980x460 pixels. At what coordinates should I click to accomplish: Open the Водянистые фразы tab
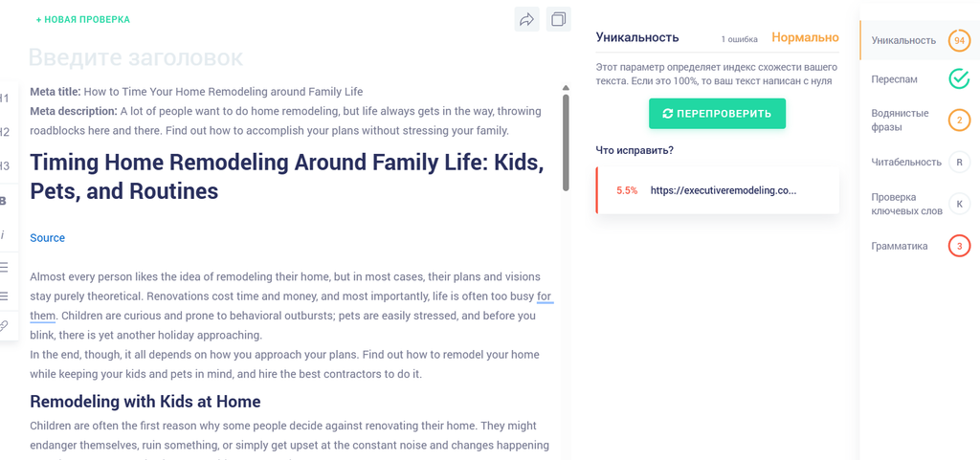click(x=920, y=120)
